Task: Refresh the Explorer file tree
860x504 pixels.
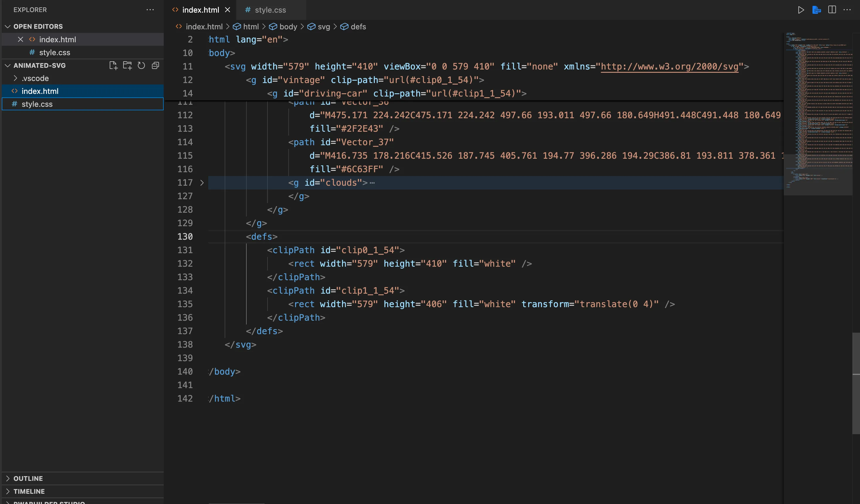Action: (x=141, y=65)
